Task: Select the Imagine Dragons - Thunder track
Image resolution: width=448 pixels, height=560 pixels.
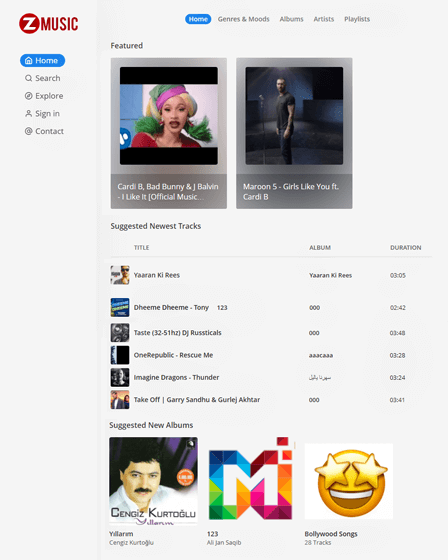Action: (176, 377)
